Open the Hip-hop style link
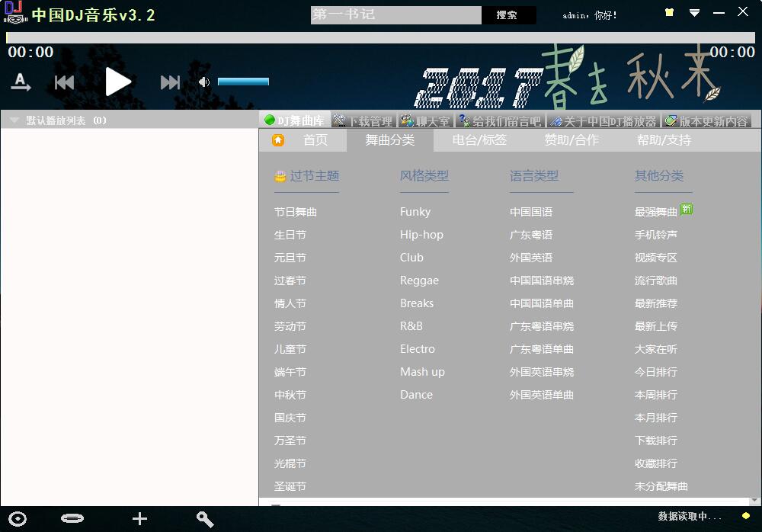762x532 pixels. point(421,235)
